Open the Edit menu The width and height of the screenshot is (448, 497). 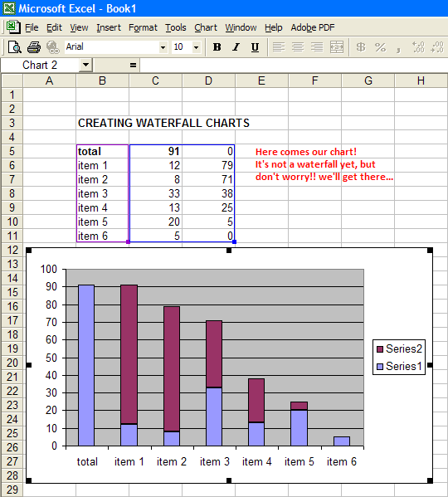[54, 27]
